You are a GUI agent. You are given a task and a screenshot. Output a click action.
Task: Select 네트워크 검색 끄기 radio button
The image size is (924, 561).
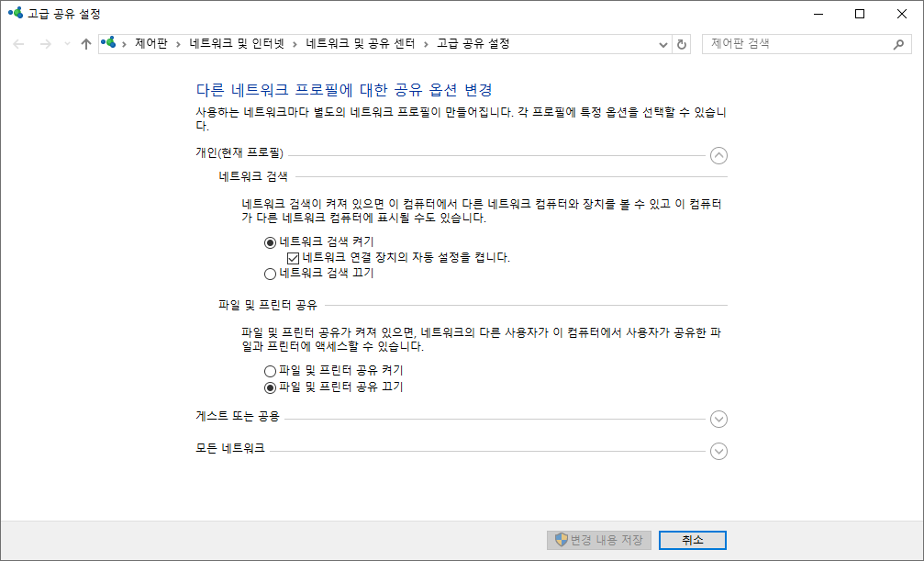[271, 272]
